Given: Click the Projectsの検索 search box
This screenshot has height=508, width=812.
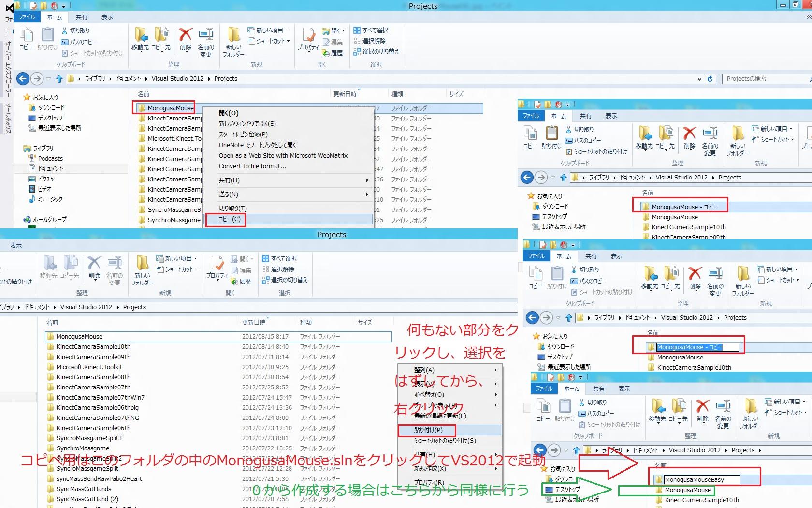Looking at the screenshot, I should point(767,79).
